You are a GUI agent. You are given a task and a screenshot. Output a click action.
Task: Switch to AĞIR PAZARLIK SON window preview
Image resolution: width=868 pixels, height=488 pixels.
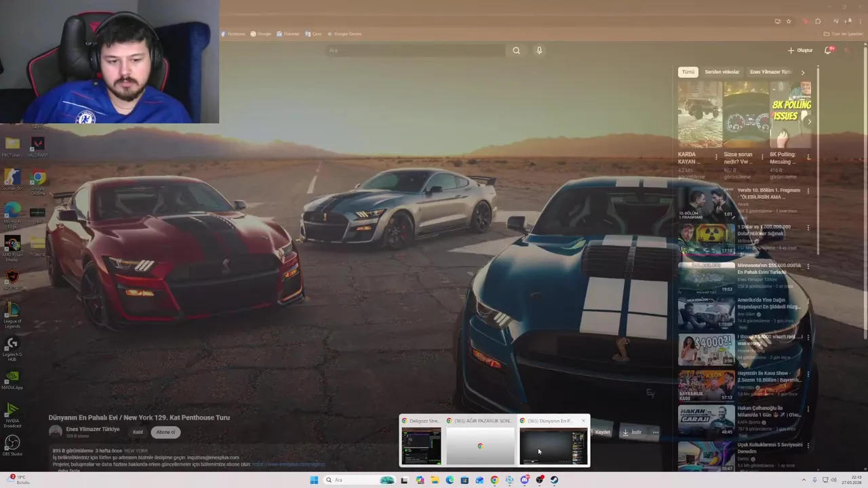[x=480, y=441]
